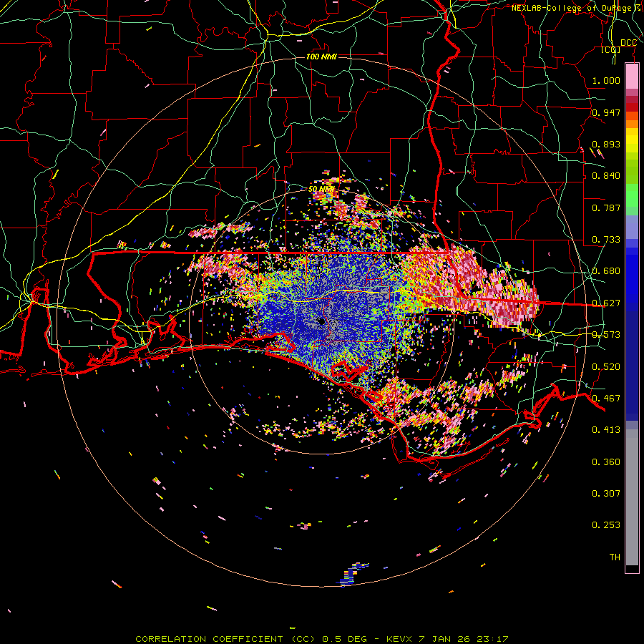Image resolution: width=644 pixels, height=644 pixels.
Task: Pick the gray band in the color scale
Action: (632, 497)
